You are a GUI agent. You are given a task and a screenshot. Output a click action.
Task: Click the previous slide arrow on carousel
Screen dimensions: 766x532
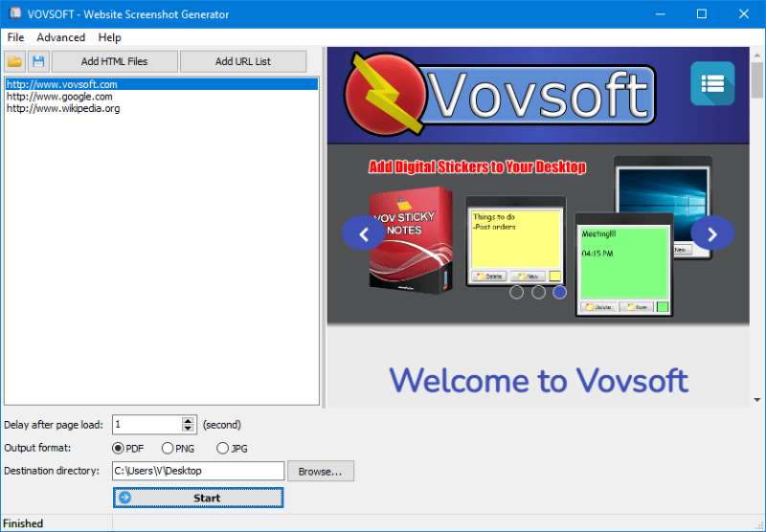click(x=364, y=233)
